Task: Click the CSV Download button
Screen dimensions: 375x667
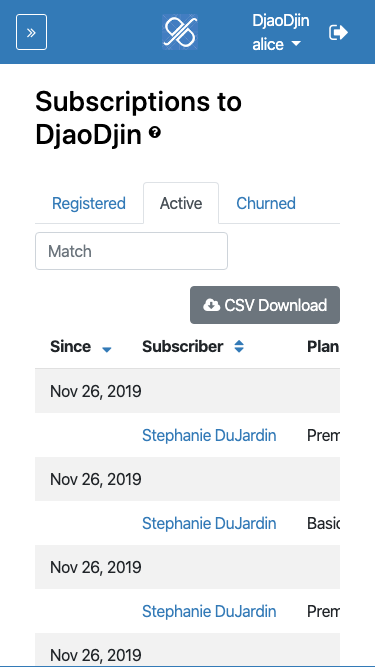Action: (265, 305)
